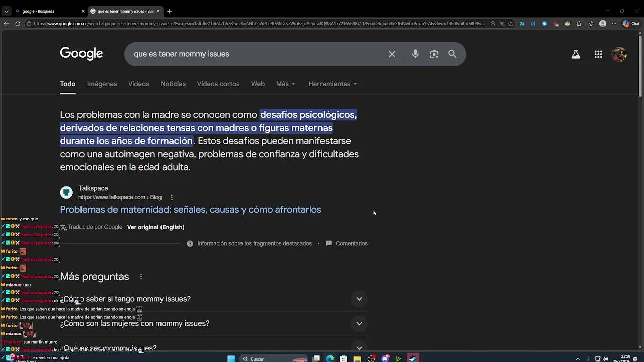
Task: Open the Google account avatar
Action: [x=619, y=54]
